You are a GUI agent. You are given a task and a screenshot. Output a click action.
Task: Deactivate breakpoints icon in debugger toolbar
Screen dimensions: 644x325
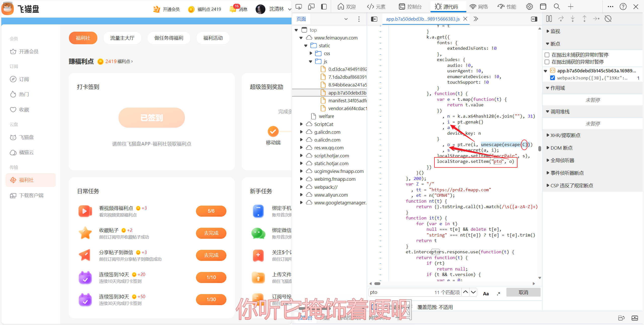[608, 19]
